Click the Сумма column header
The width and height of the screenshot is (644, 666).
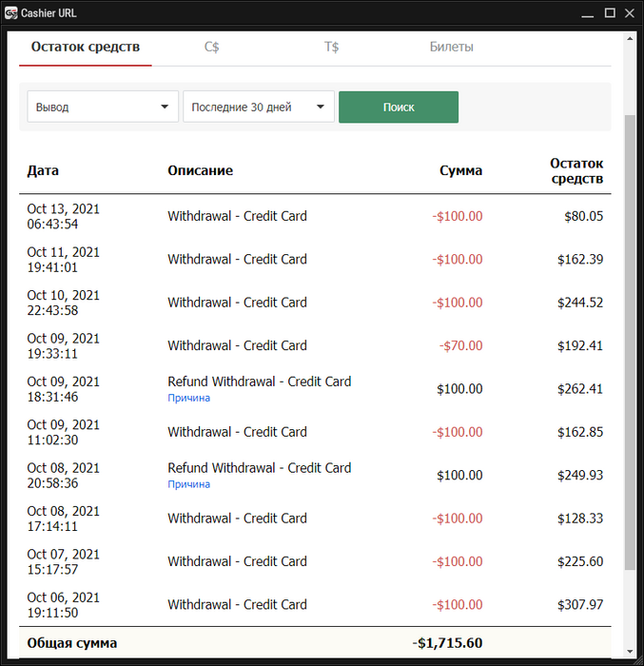click(x=460, y=171)
